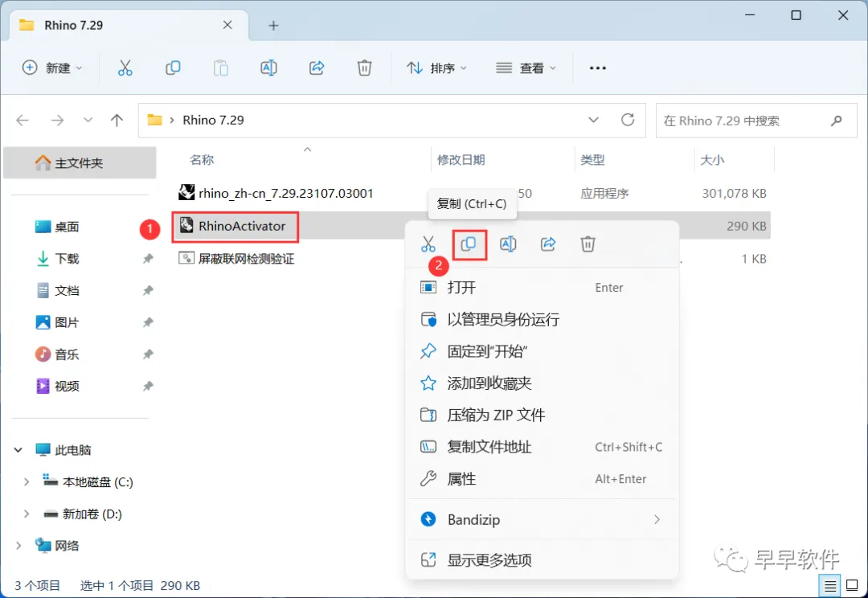Open the three-dot more options menu

point(598,68)
